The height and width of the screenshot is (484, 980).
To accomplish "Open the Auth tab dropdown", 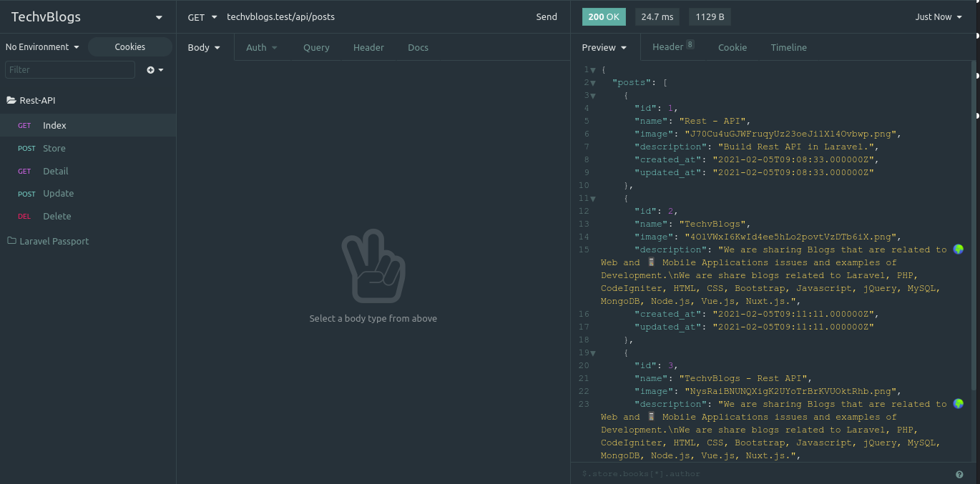I will coord(262,47).
